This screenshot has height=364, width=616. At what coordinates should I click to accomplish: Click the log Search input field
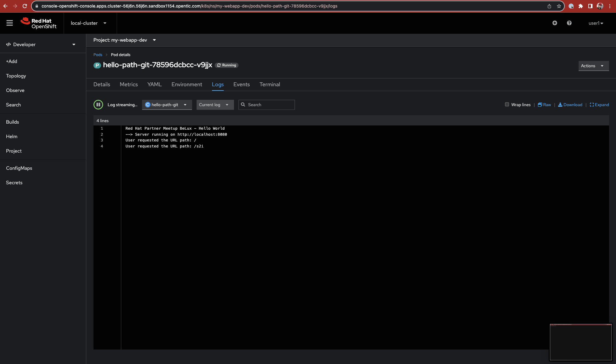[x=270, y=105]
